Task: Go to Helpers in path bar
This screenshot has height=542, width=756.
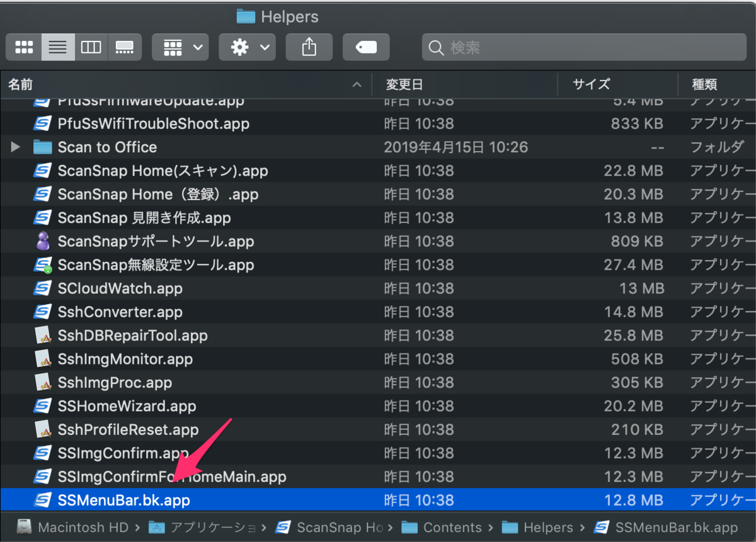Action: [537, 528]
